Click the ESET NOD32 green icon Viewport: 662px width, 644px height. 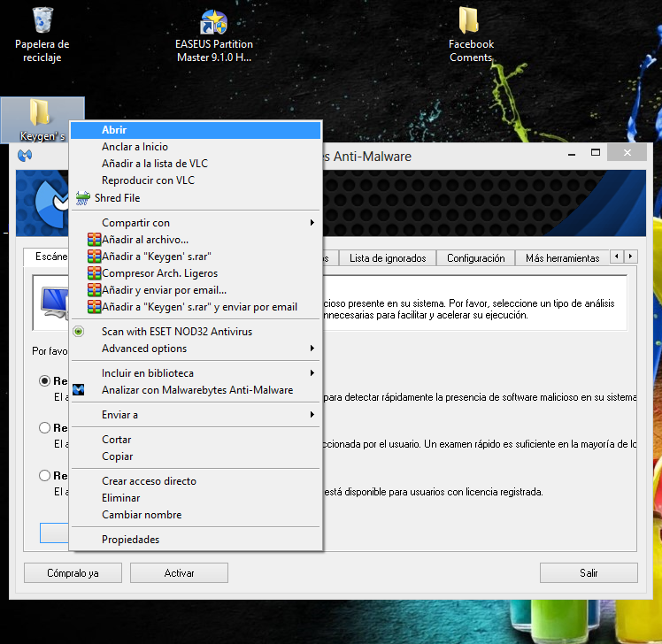pos(79,331)
